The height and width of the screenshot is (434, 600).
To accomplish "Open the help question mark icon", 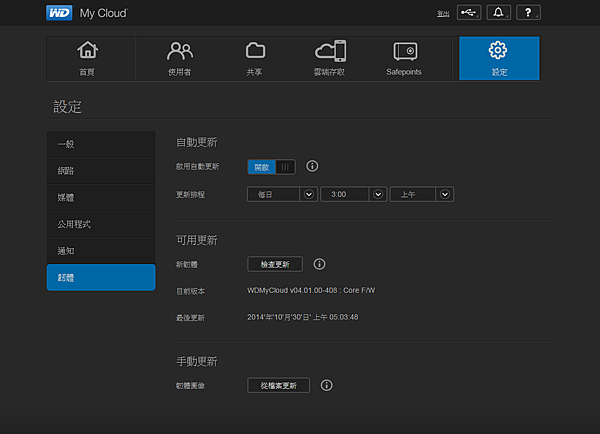I will point(528,13).
